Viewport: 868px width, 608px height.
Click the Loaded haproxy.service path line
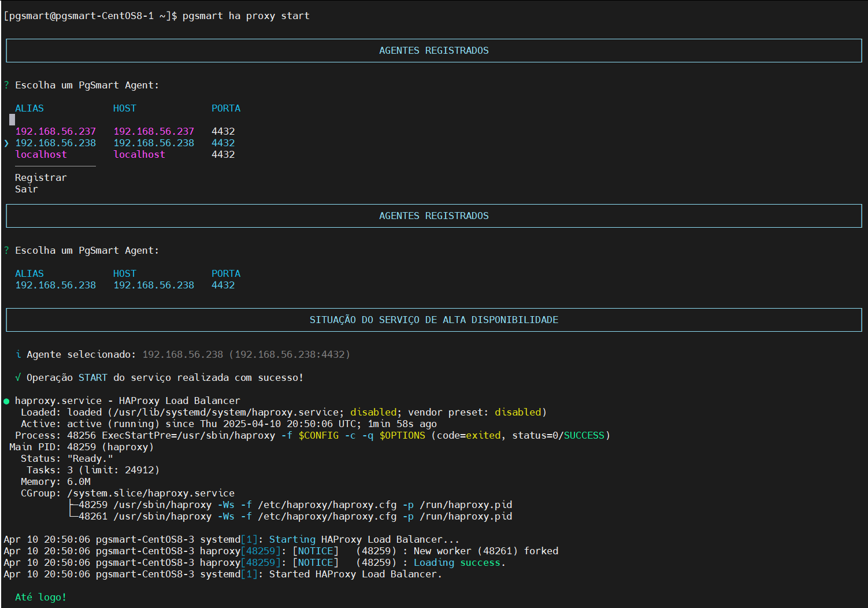[x=284, y=412]
